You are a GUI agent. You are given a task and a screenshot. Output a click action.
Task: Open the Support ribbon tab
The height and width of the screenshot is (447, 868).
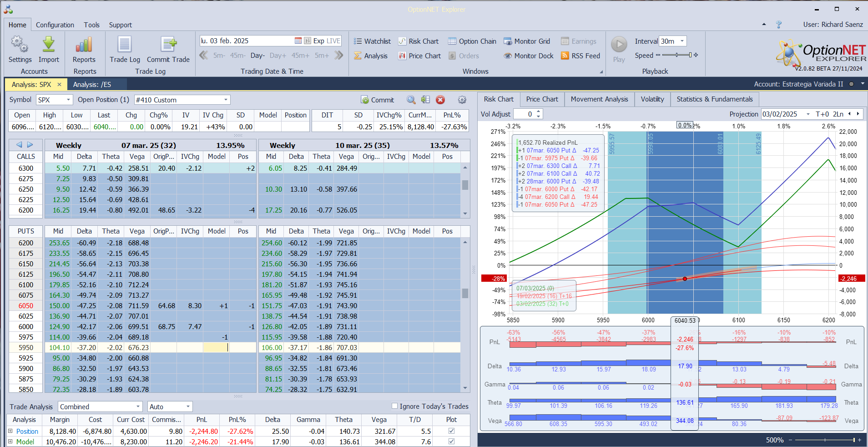(x=121, y=25)
